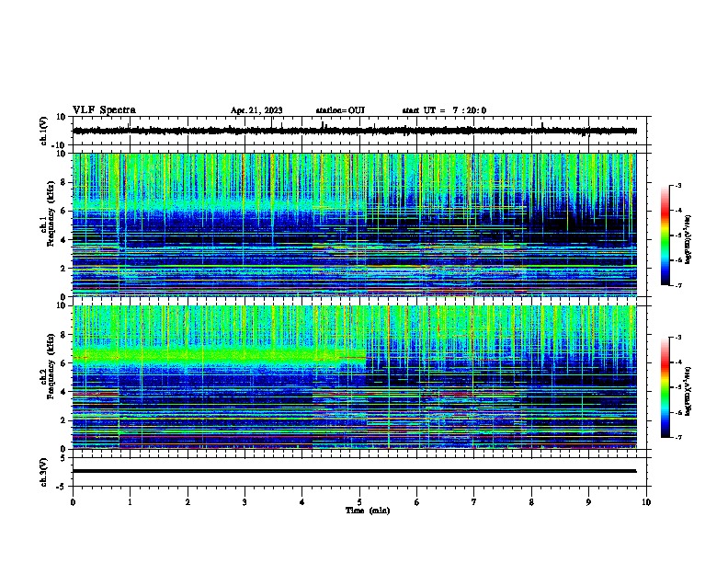The image size is (728, 563).
Task: Click the "-7" label on the ch.1 colorbar
Action: 677,285
